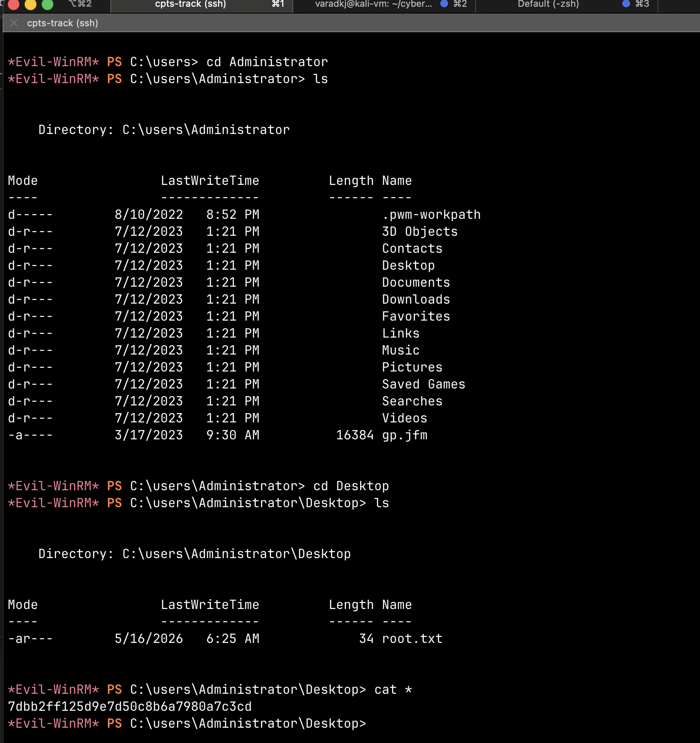
Task: Click the cpts-track (ssh) pane title
Action: 63,23
